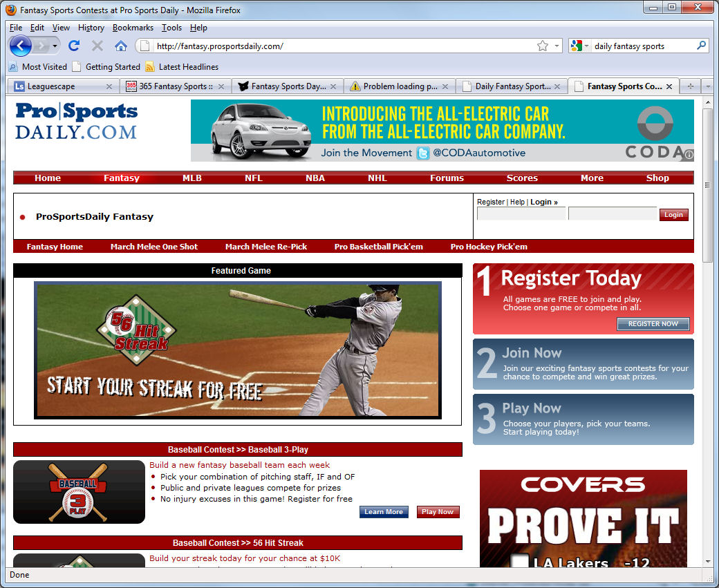Click the username login input field
This screenshot has height=588, width=719.
[521, 214]
